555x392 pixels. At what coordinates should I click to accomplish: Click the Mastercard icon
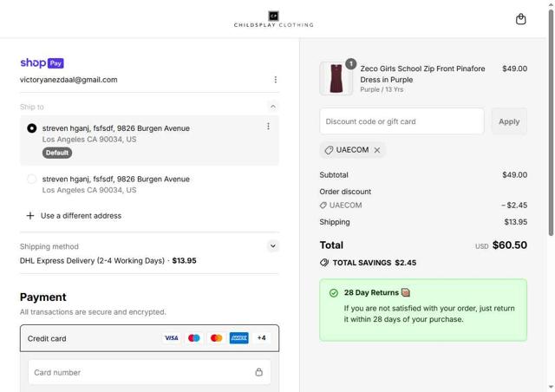(x=216, y=338)
